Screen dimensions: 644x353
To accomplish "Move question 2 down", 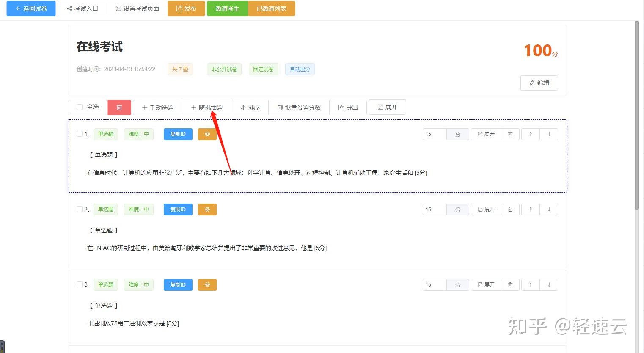I will 549,210.
